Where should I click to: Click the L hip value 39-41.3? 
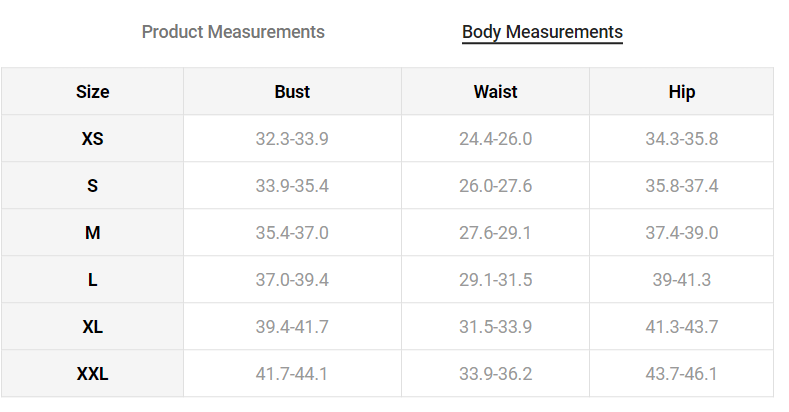(681, 280)
